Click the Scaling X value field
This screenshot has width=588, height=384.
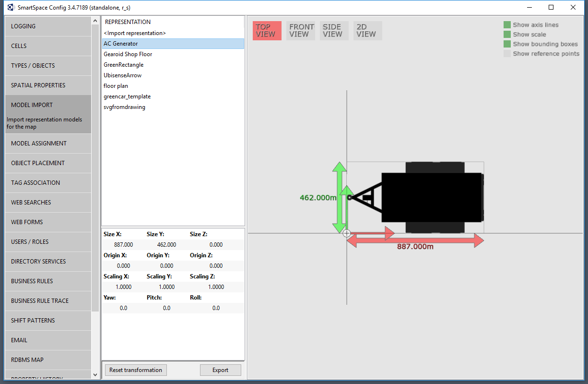[x=124, y=287]
